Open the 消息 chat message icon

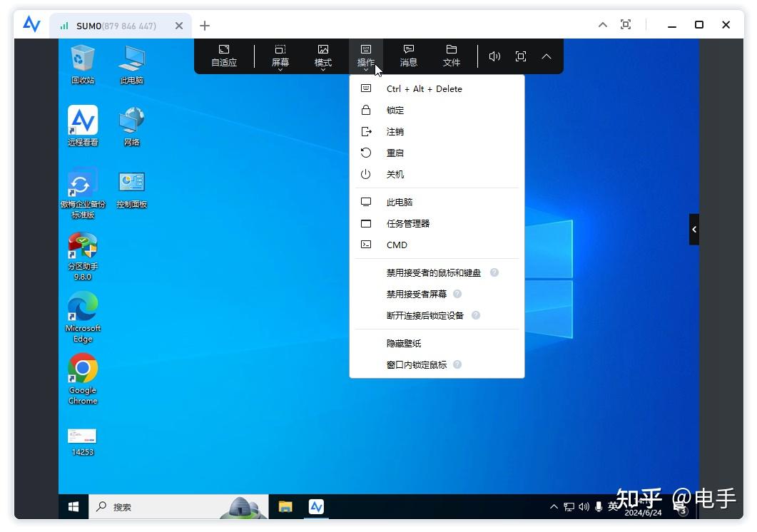pos(408,55)
